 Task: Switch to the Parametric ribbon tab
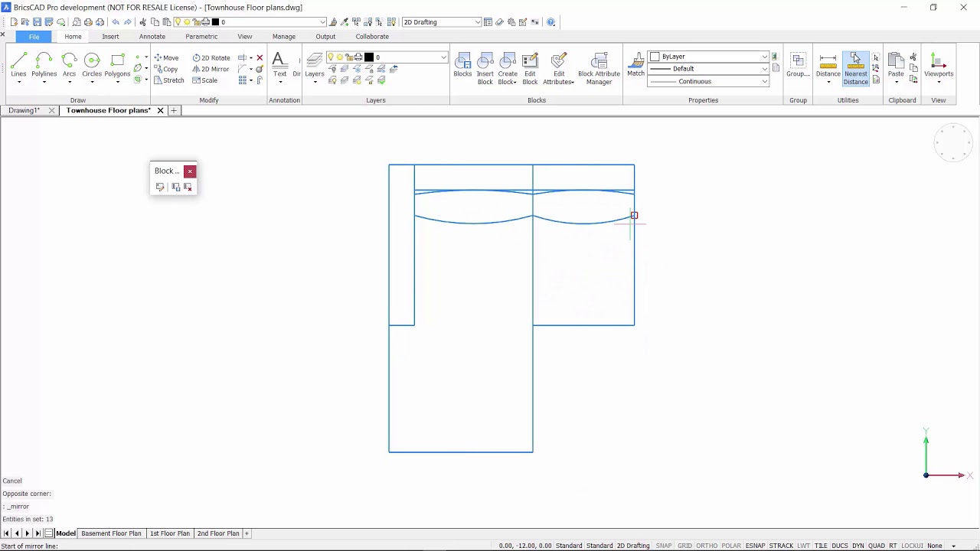[x=201, y=37]
